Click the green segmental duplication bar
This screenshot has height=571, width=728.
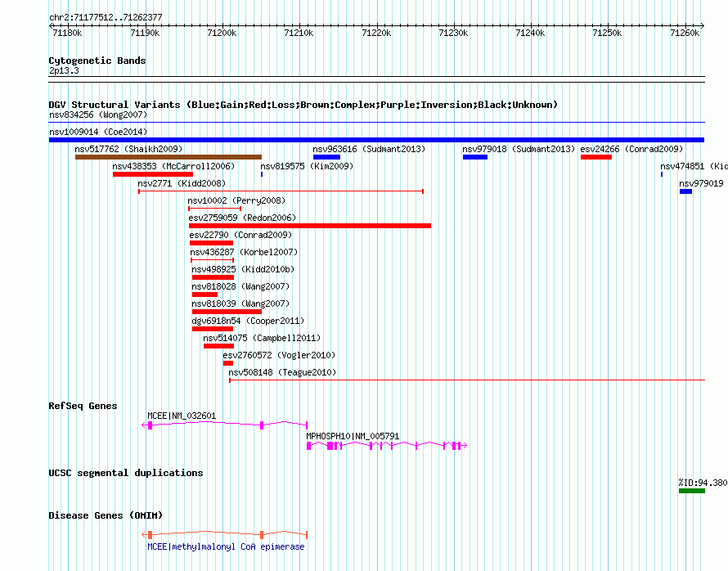(x=692, y=491)
